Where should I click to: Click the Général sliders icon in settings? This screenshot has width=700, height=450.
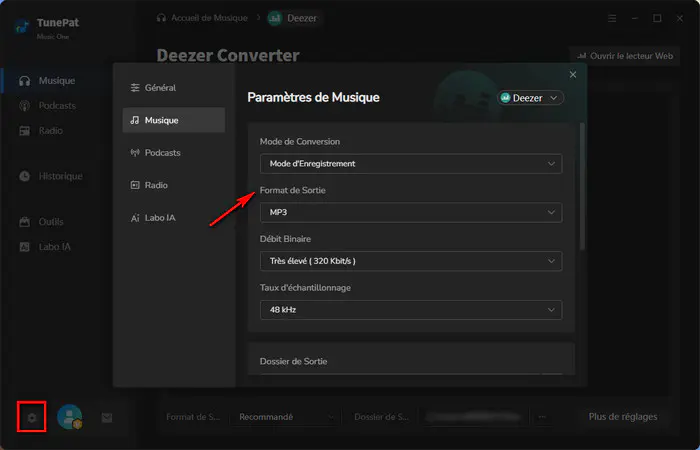tap(135, 88)
